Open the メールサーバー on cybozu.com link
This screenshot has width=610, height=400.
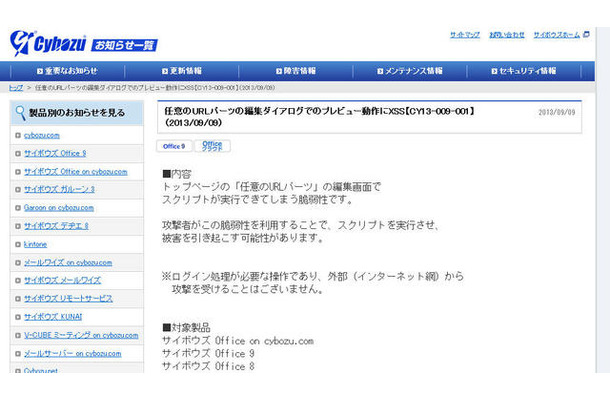72,354
